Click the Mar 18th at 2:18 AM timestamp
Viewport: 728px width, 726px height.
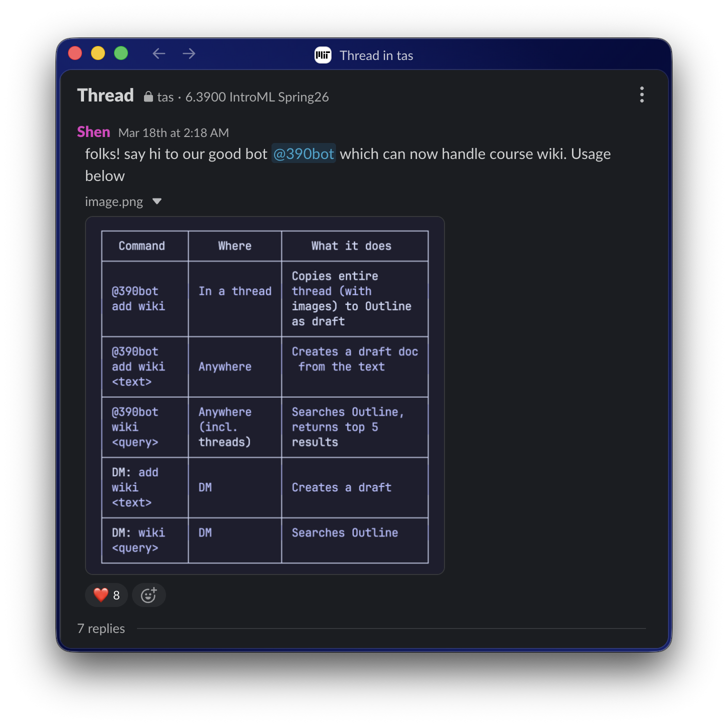pyautogui.click(x=173, y=132)
